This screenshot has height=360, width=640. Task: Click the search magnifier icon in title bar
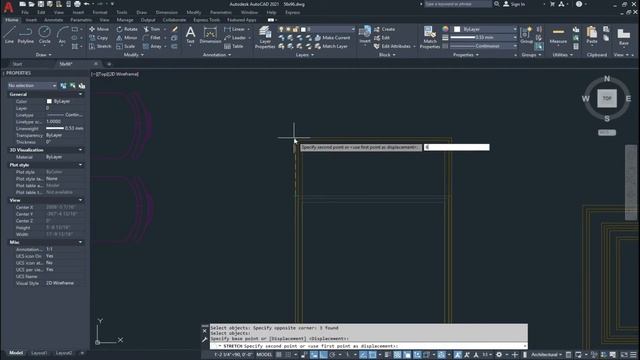coord(496,4)
